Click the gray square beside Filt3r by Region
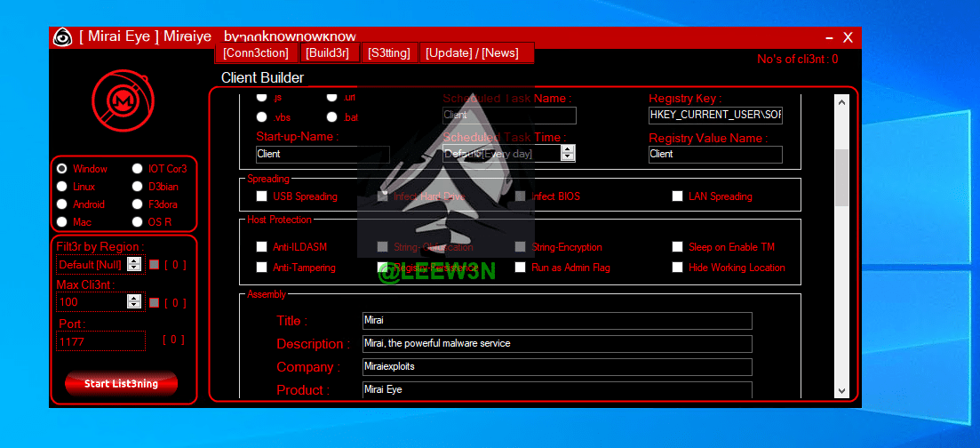The height and width of the screenshot is (448, 980). click(x=154, y=264)
